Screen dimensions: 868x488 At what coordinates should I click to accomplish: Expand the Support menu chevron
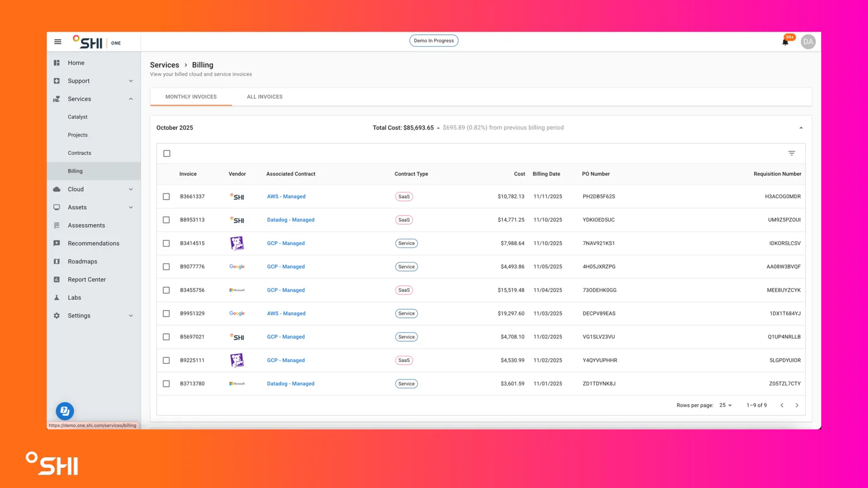click(131, 81)
